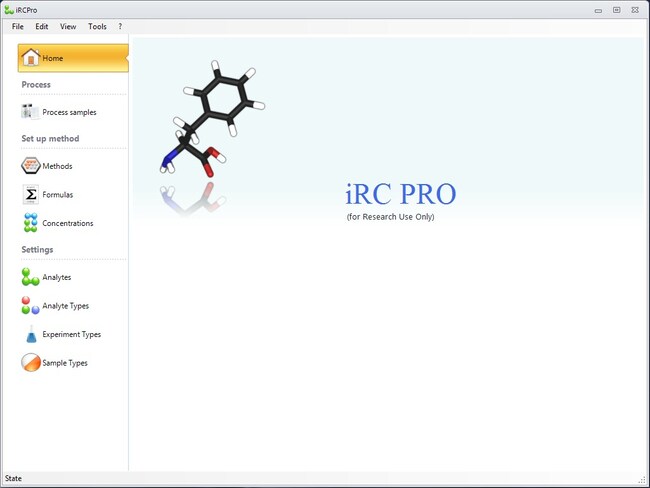Open the Analyte Types colored spheres icon
The width and height of the screenshot is (650, 488).
point(31,305)
